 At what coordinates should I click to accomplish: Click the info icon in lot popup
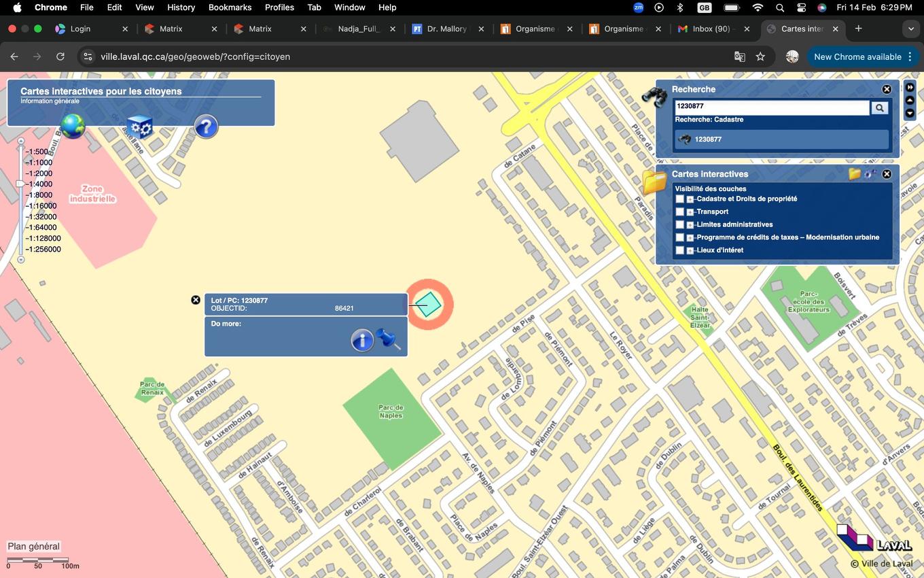pyautogui.click(x=362, y=340)
